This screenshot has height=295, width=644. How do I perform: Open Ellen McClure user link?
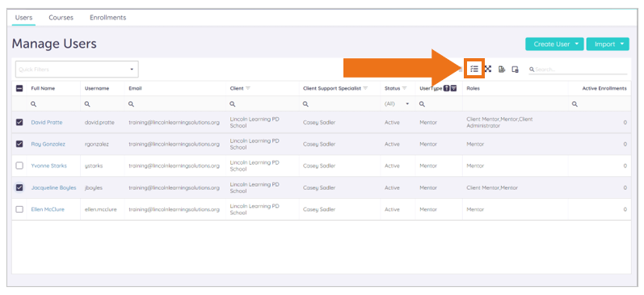(x=48, y=209)
